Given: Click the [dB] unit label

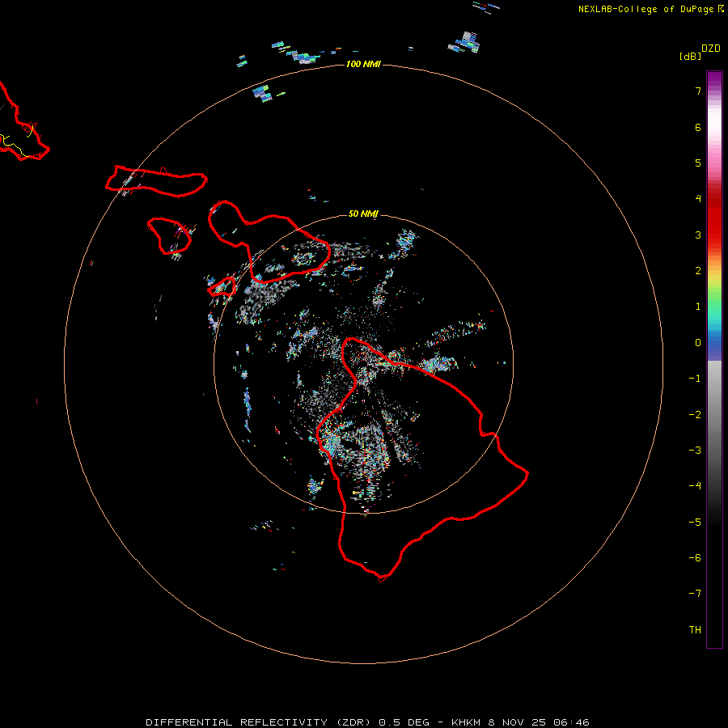Looking at the screenshot, I should pyautogui.click(x=690, y=56).
